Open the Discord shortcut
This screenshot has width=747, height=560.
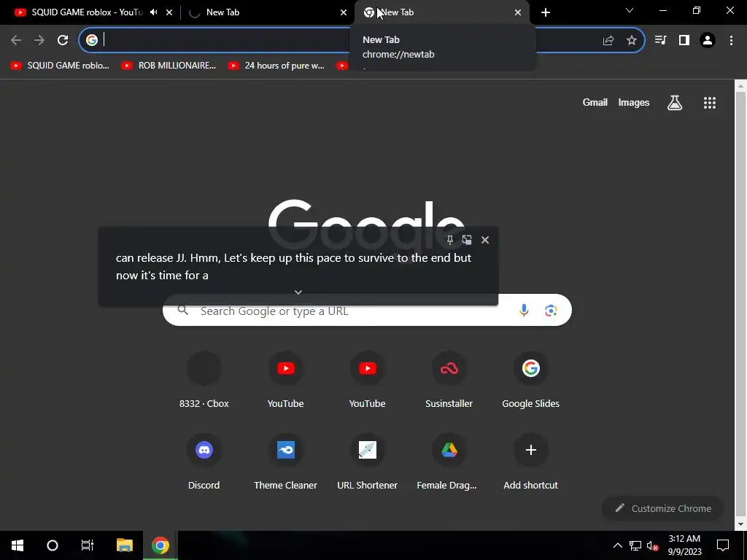pyautogui.click(x=204, y=462)
